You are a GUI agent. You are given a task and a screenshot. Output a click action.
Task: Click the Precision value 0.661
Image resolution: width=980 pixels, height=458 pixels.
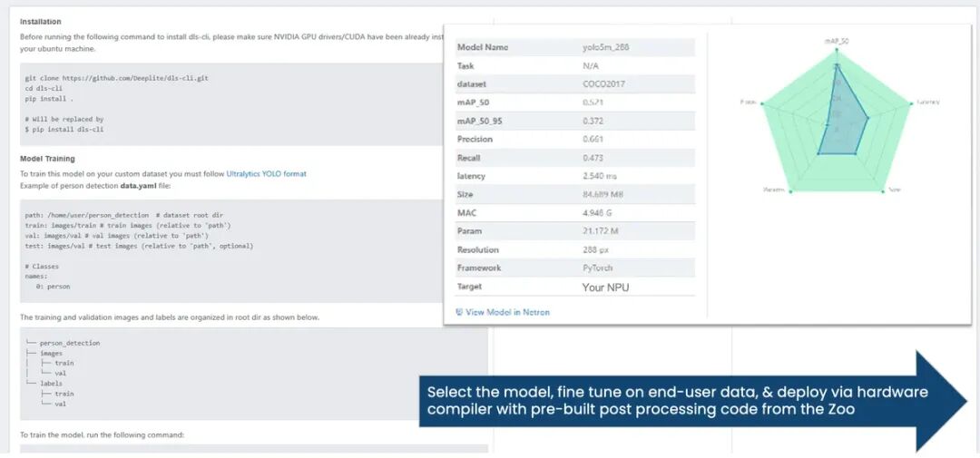point(594,140)
